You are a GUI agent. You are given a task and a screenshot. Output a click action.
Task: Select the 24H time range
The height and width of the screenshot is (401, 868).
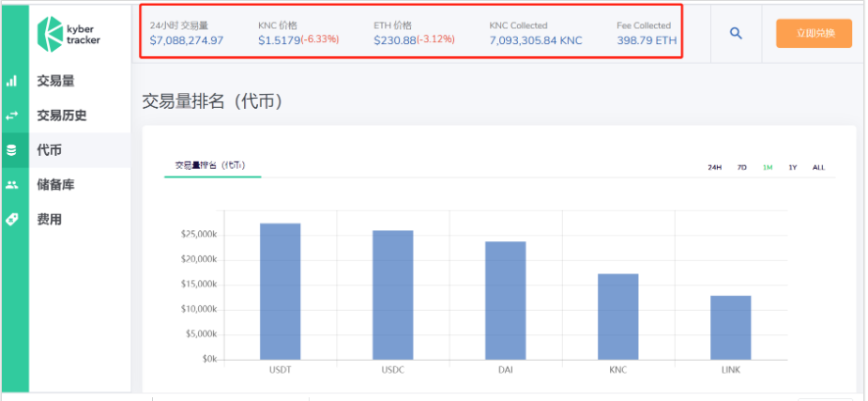click(x=715, y=167)
